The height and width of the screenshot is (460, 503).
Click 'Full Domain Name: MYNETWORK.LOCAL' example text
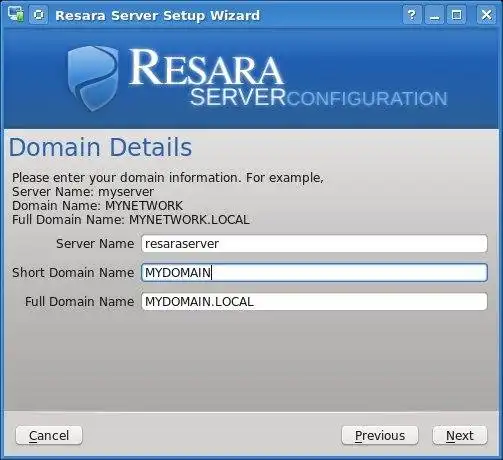[131, 220]
